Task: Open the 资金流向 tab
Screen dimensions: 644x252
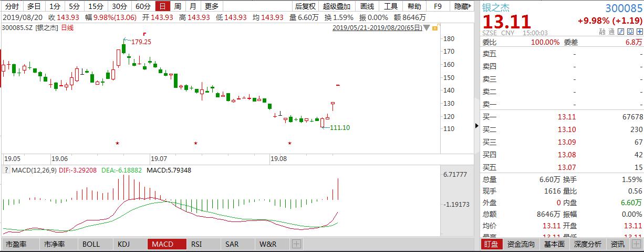Action: [521, 244]
